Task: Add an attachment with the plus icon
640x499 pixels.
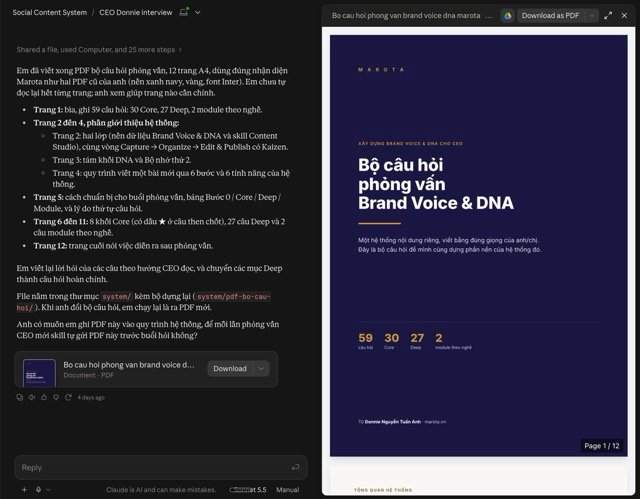Action: [24, 490]
